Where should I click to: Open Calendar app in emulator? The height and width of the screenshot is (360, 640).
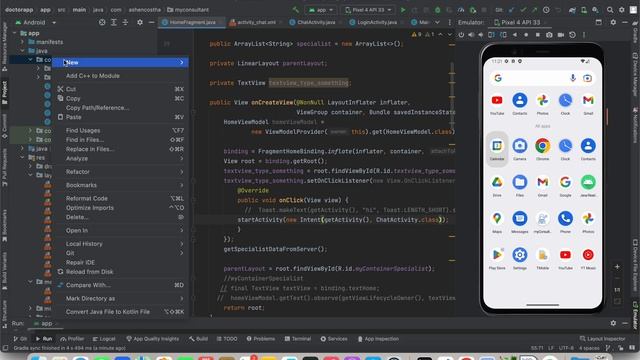click(x=497, y=149)
